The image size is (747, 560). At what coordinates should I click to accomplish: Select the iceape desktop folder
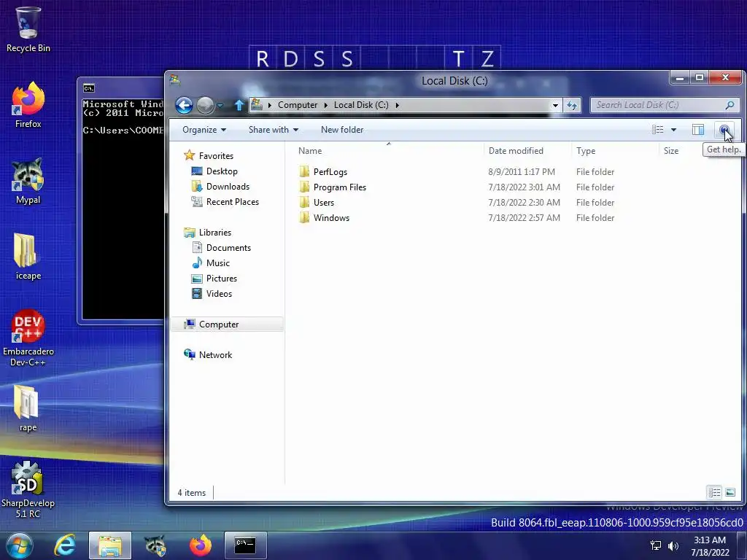click(x=28, y=256)
